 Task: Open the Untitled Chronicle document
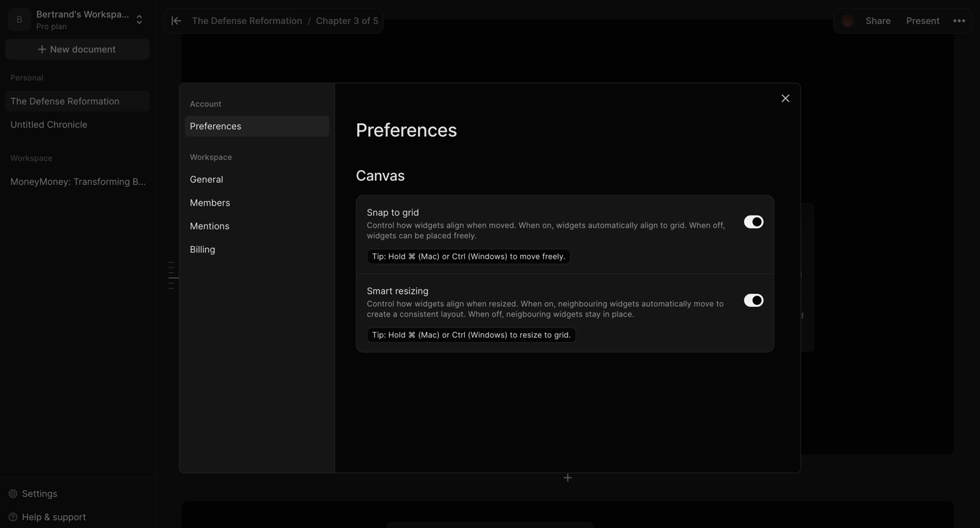[x=77, y=125]
